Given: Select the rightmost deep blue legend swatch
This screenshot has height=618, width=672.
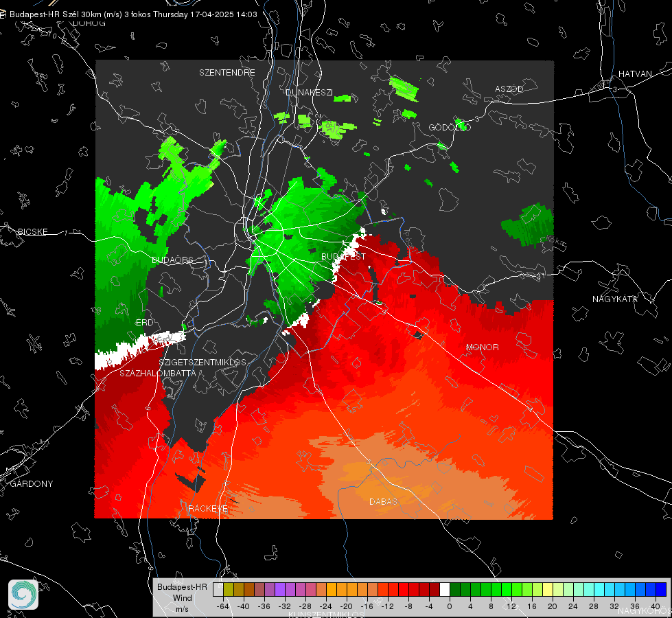Looking at the screenshot, I should click(661, 590).
